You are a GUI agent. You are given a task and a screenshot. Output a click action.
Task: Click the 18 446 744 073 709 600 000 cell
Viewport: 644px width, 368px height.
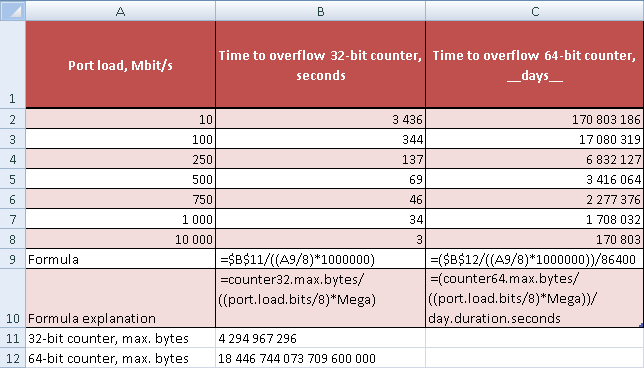tap(320, 358)
